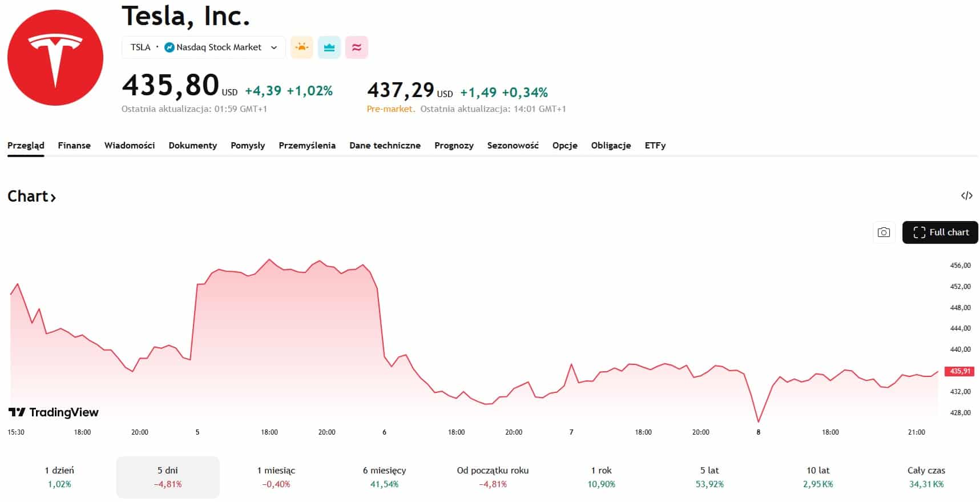The image size is (980, 502).
Task: Click the Nasdaq exchange icon
Action: pyautogui.click(x=169, y=47)
